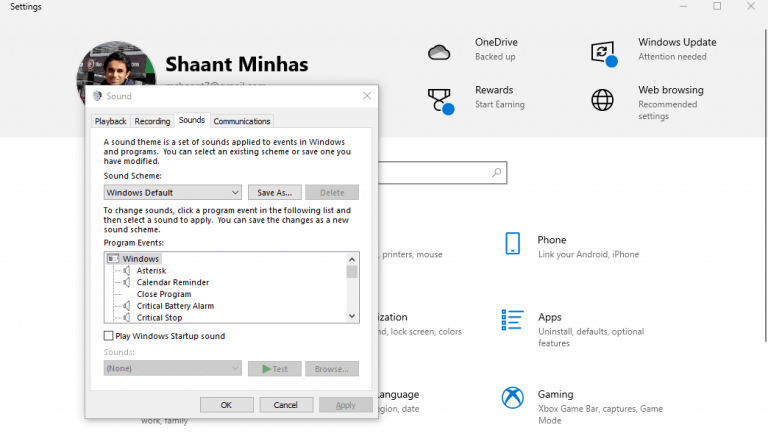Image resolution: width=768 pixels, height=433 pixels.
Task: Click the Shaant Minhas account name
Action: pos(237,64)
